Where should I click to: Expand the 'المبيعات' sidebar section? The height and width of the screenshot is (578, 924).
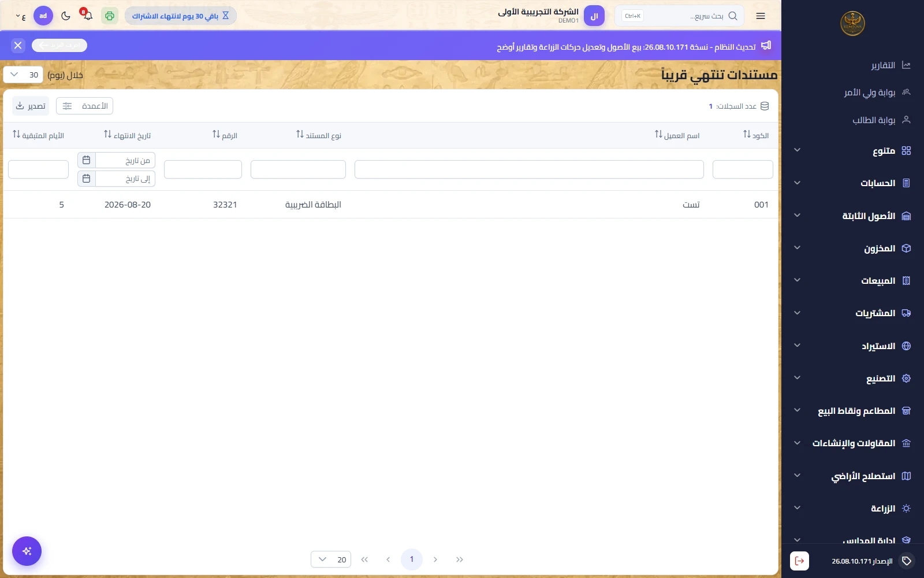tap(852, 281)
